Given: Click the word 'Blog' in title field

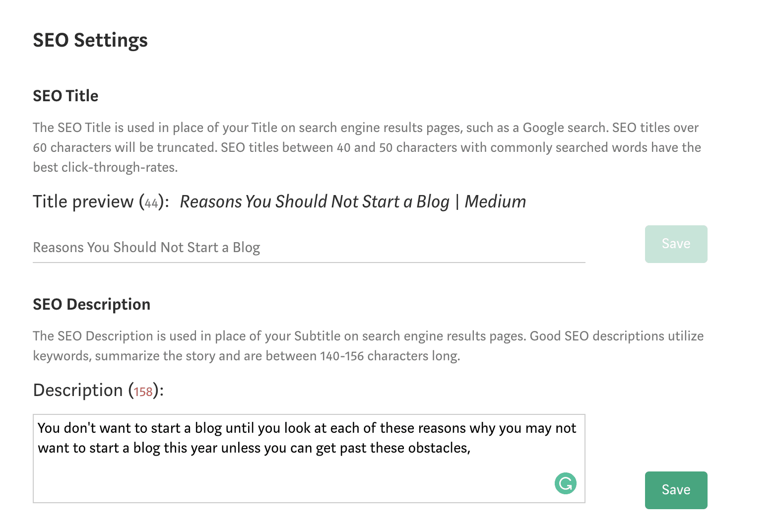Looking at the screenshot, I should click(247, 247).
